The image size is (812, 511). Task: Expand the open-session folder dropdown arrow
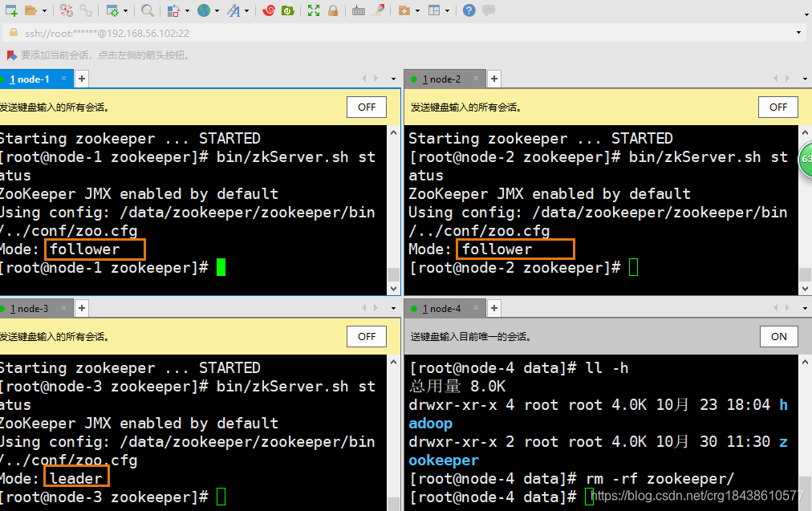(45, 11)
